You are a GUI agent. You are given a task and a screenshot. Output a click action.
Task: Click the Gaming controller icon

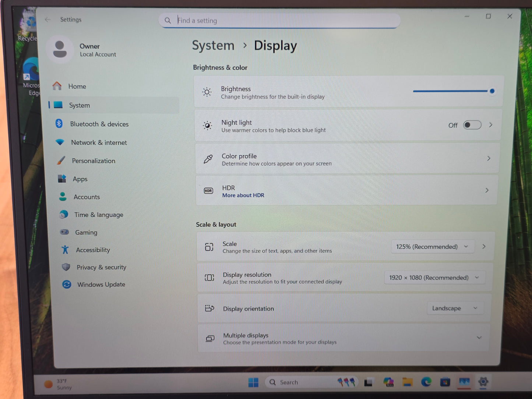pos(64,232)
